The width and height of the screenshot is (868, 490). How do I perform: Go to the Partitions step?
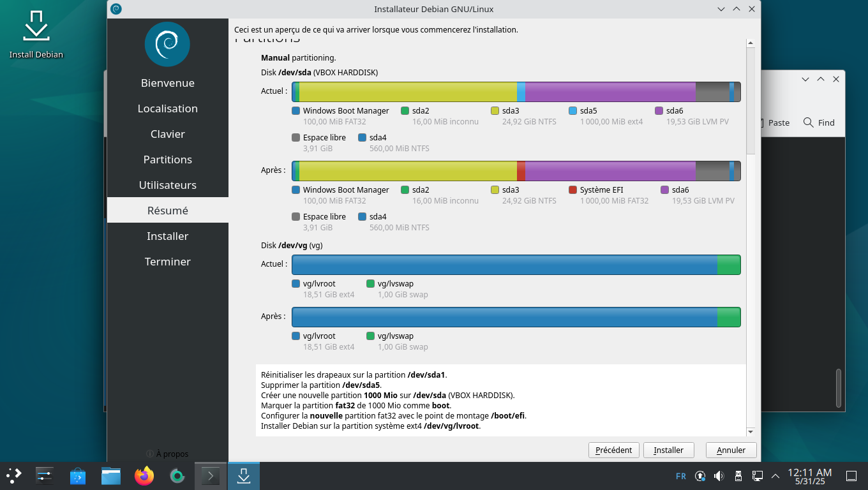click(x=168, y=160)
